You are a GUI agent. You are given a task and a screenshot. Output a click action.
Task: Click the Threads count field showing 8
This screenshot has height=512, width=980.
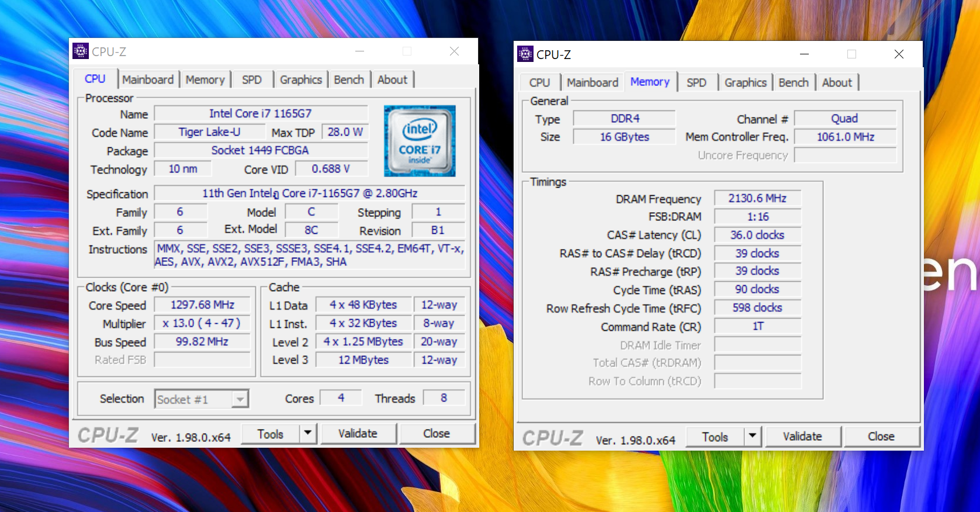tap(444, 398)
